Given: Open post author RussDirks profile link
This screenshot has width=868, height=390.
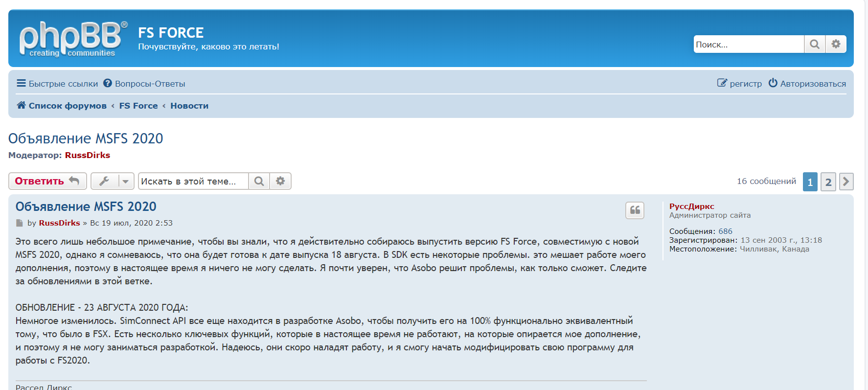Looking at the screenshot, I should click(x=59, y=223).
